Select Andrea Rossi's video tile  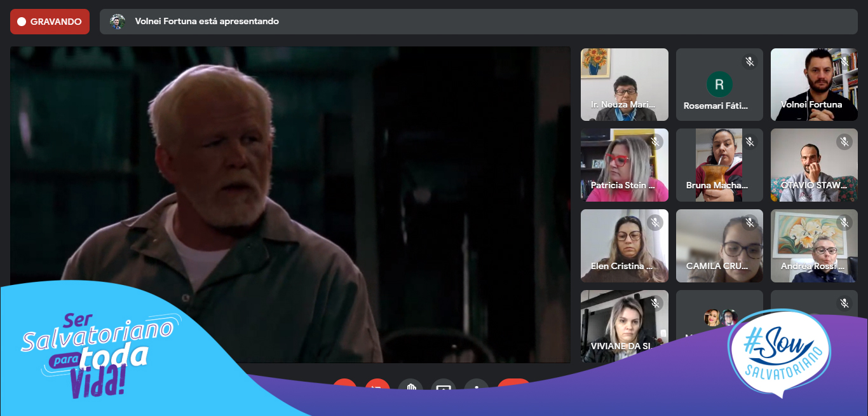click(814, 246)
